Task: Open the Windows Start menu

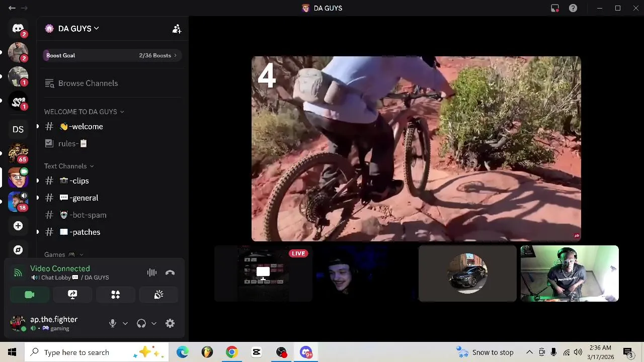Action: tap(12, 352)
